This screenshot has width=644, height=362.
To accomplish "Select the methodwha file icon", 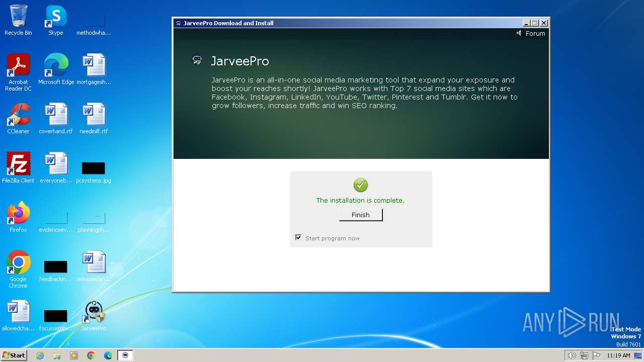I will [94, 25].
